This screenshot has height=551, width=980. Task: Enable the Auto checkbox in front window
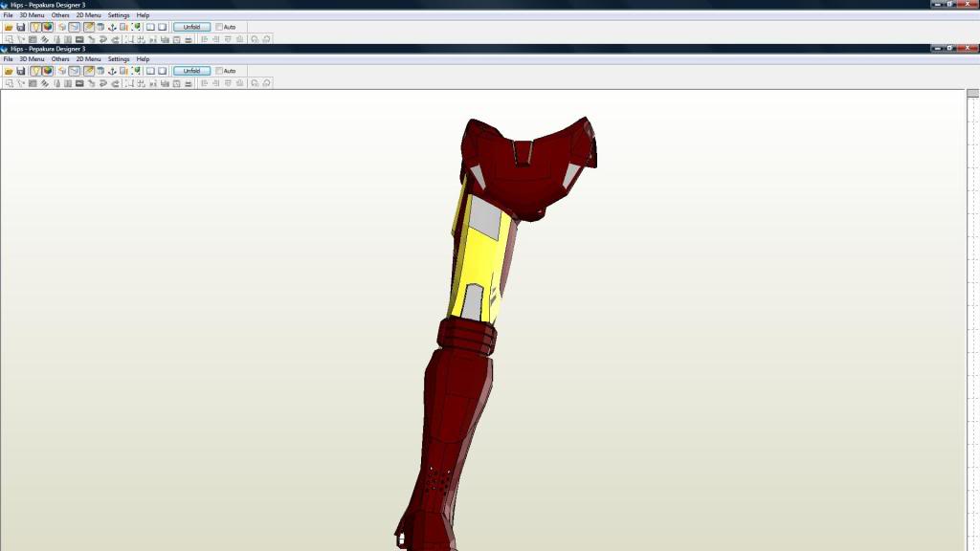[219, 71]
